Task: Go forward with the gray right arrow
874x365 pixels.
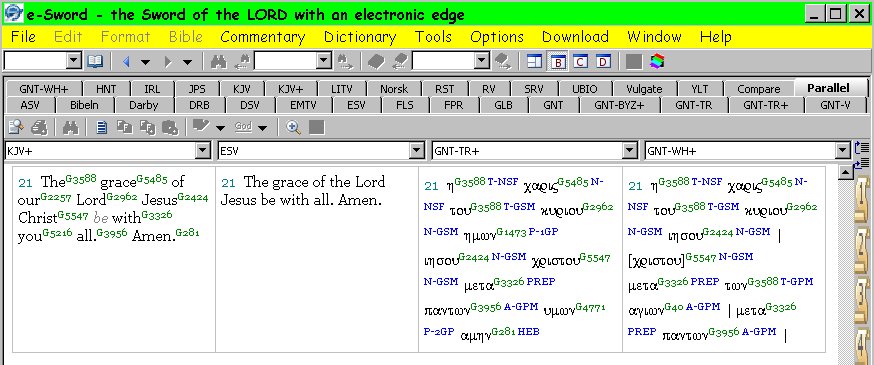Action: (168, 61)
